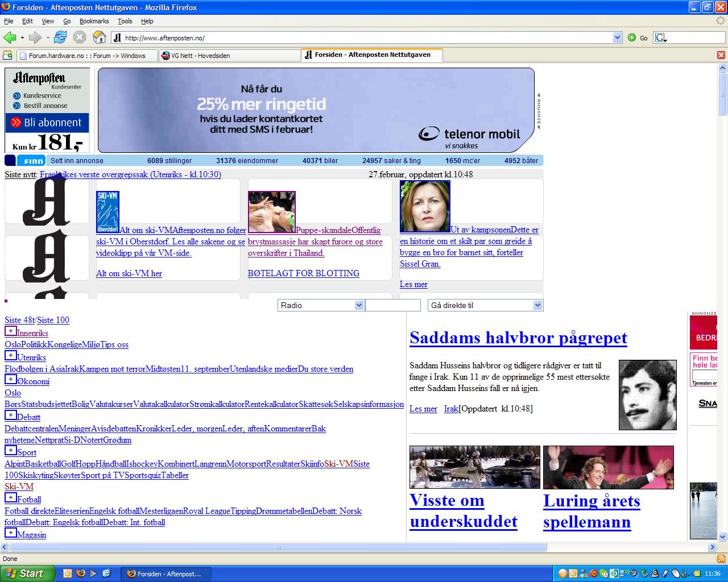The width and height of the screenshot is (728, 582).
Task: Reload the current page
Action: (x=60, y=38)
